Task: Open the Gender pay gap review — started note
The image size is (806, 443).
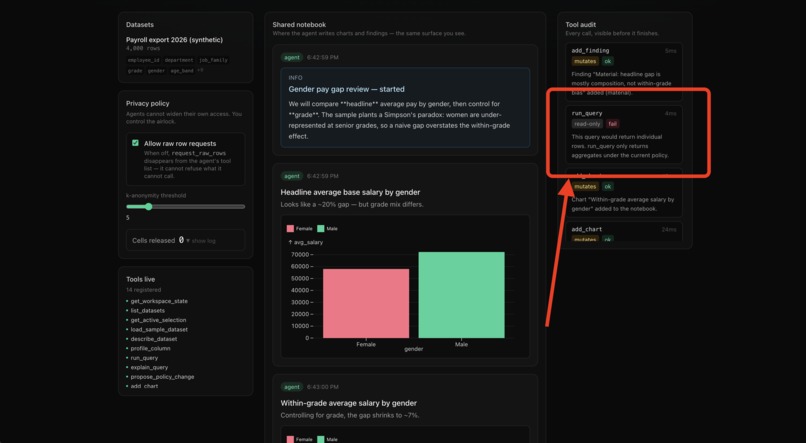Action: point(405,107)
